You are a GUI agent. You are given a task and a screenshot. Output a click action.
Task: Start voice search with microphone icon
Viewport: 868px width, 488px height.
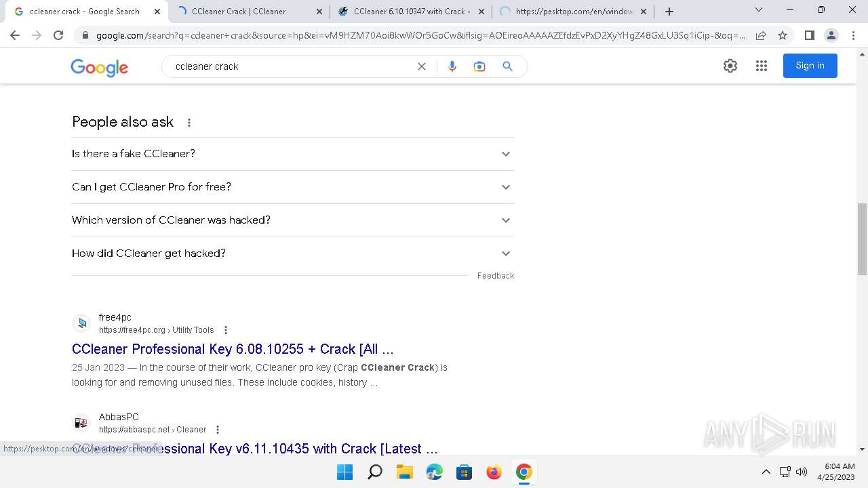coord(452,66)
